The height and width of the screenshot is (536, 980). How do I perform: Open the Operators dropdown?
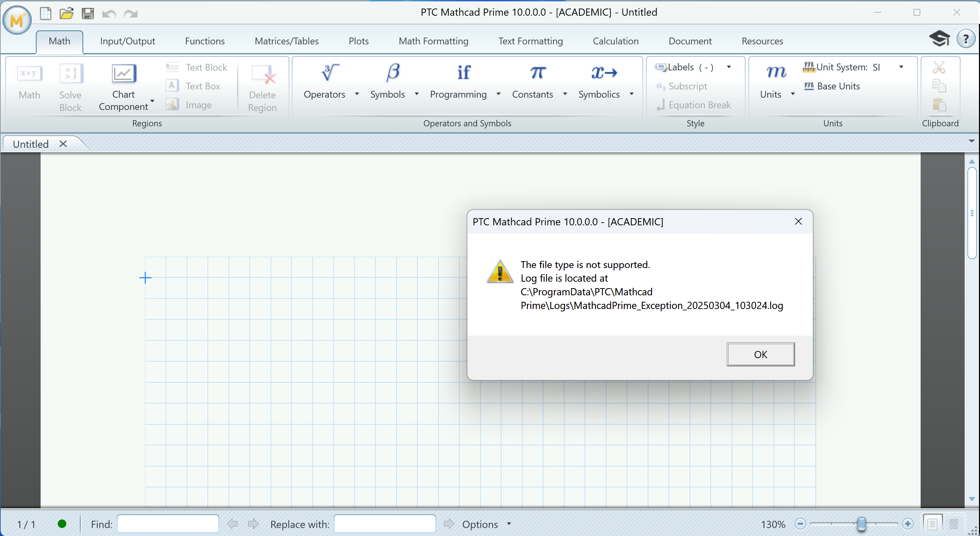[357, 95]
